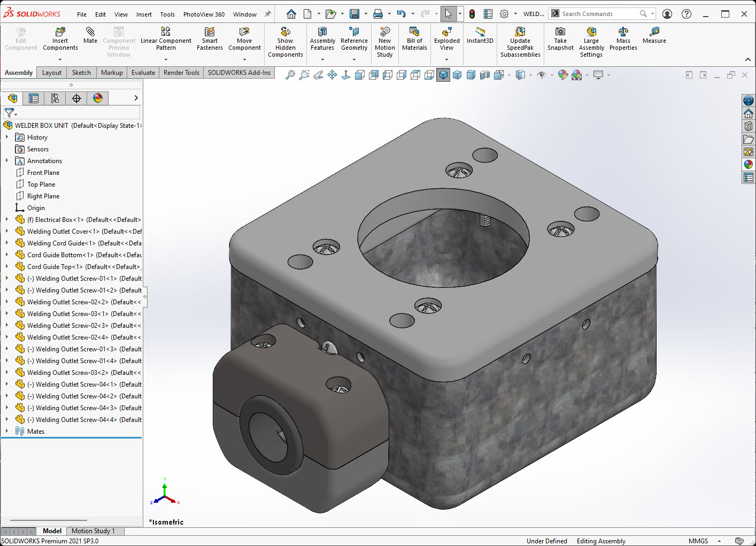Click the Undo icon

(402, 14)
